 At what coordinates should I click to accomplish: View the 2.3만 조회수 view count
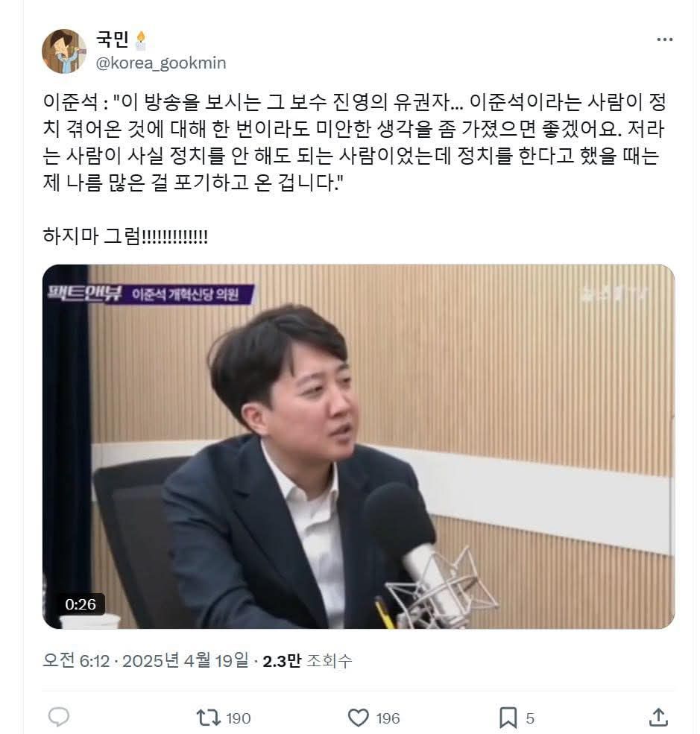pos(307,660)
